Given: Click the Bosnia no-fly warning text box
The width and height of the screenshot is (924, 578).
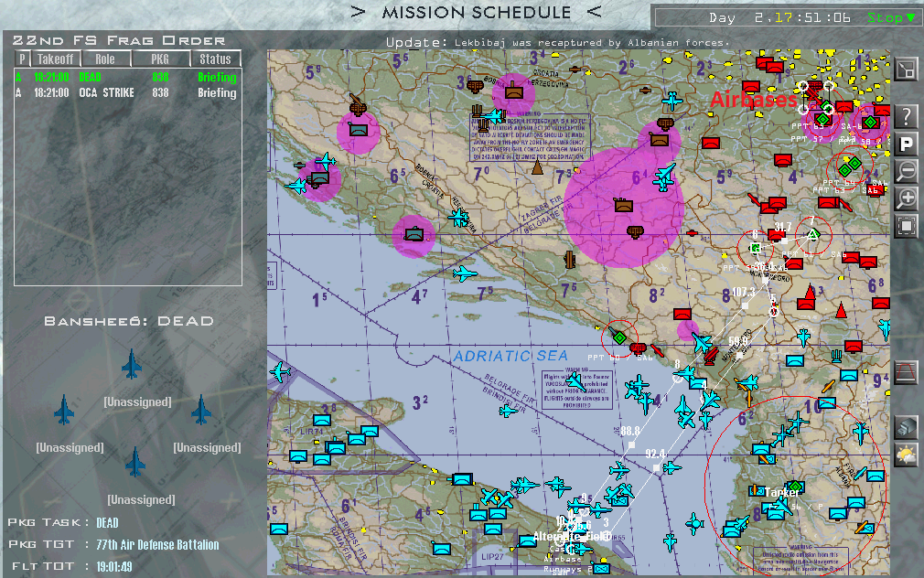Looking at the screenshot, I should pyautogui.click(x=530, y=137).
